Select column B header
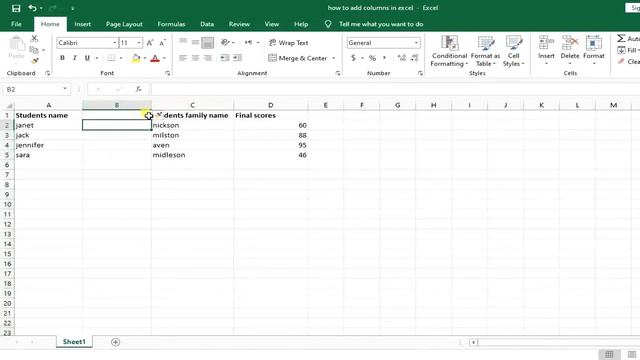This screenshot has height=360, width=640. point(117,105)
